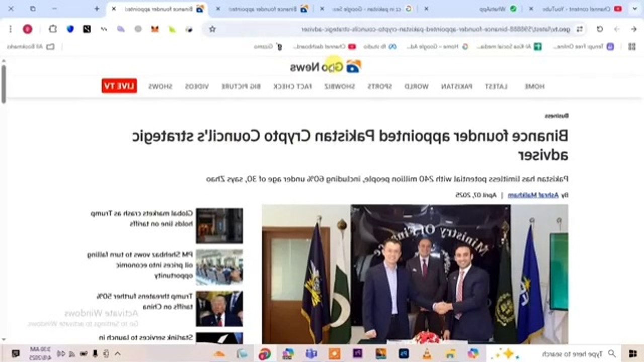Screen dimensions: 644x362
Task: Open the Chrome profile avatar
Action: [28, 29]
